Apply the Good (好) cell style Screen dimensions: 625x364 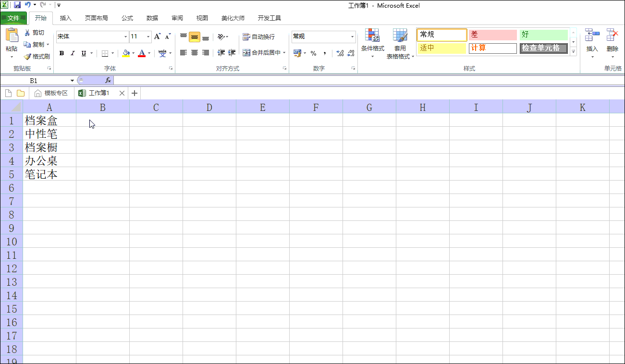(x=543, y=35)
